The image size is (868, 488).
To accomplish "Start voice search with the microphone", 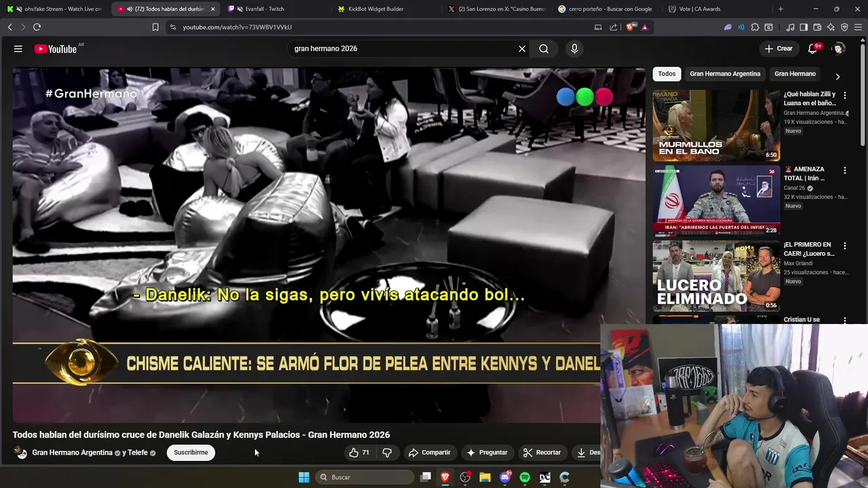I will (x=574, y=49).
